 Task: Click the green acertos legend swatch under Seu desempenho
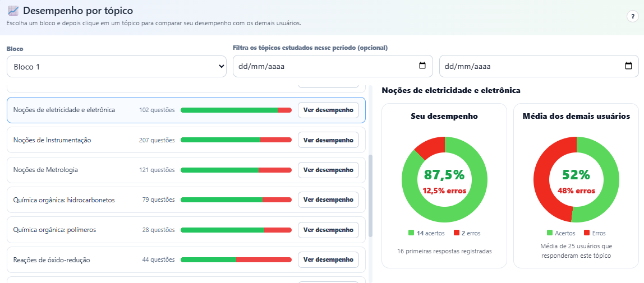click(411, 233)
